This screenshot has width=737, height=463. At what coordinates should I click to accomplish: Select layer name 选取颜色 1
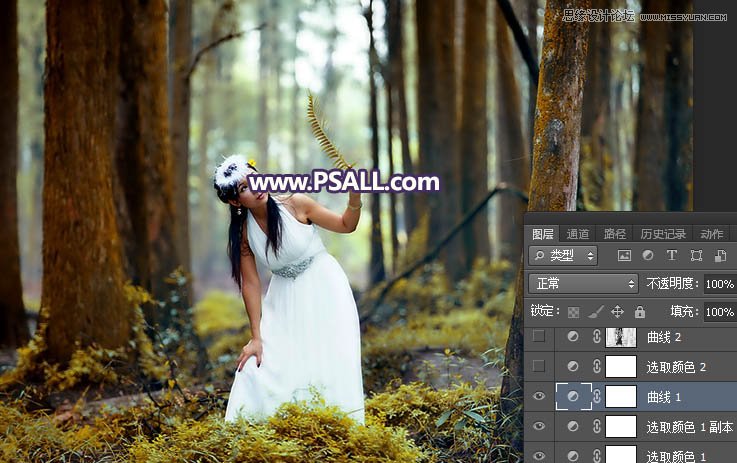[676, 456]
